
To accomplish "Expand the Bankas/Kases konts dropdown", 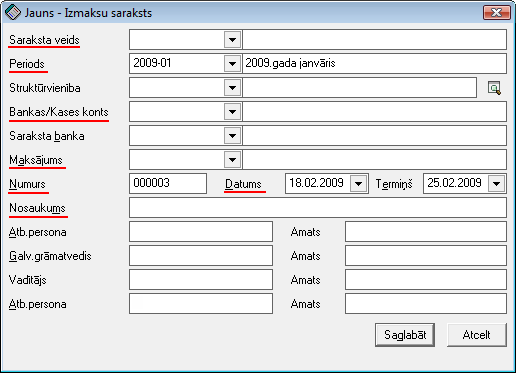I will pyautogui.click(x=232, y=112).
